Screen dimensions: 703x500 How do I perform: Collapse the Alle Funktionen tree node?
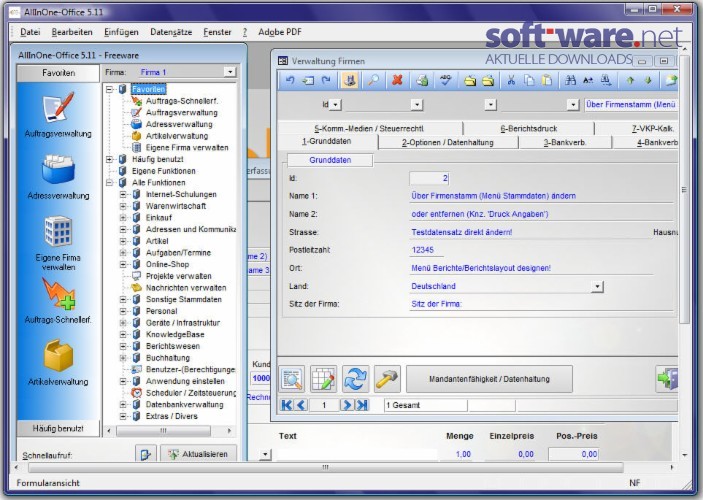(x=109, y=183)
